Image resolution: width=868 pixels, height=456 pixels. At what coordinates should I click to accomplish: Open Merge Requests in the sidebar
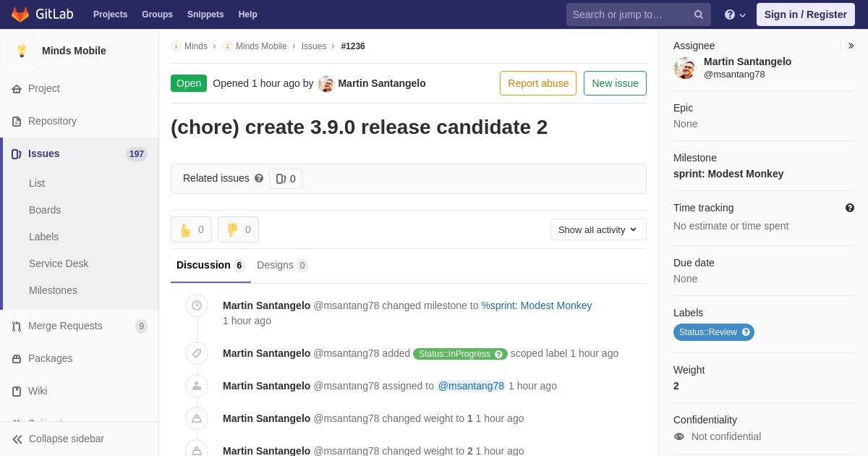tap(65, 326)
